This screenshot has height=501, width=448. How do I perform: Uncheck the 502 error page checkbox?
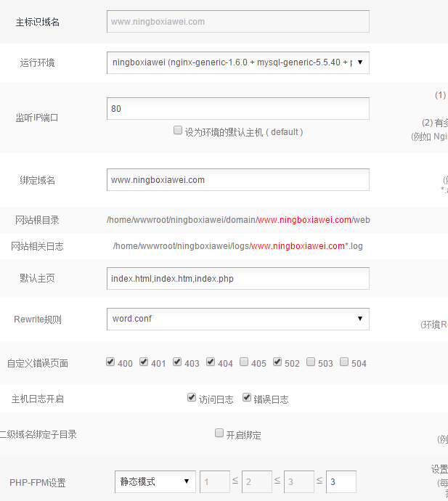click(277, 362)
